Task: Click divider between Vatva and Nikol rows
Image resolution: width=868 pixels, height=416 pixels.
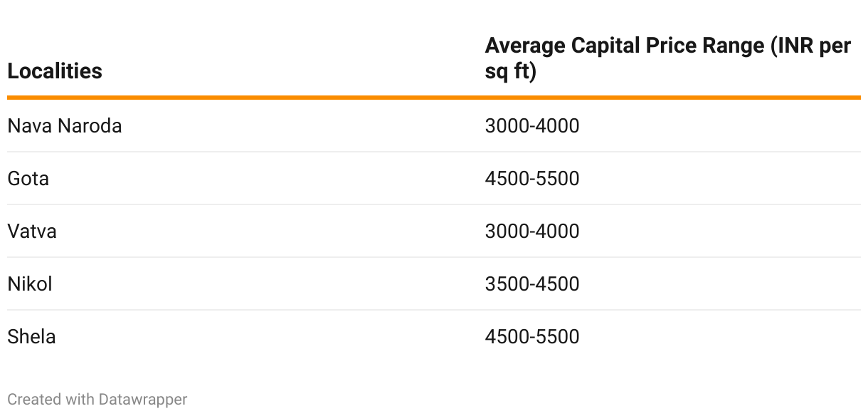Action: click(434, 257)
